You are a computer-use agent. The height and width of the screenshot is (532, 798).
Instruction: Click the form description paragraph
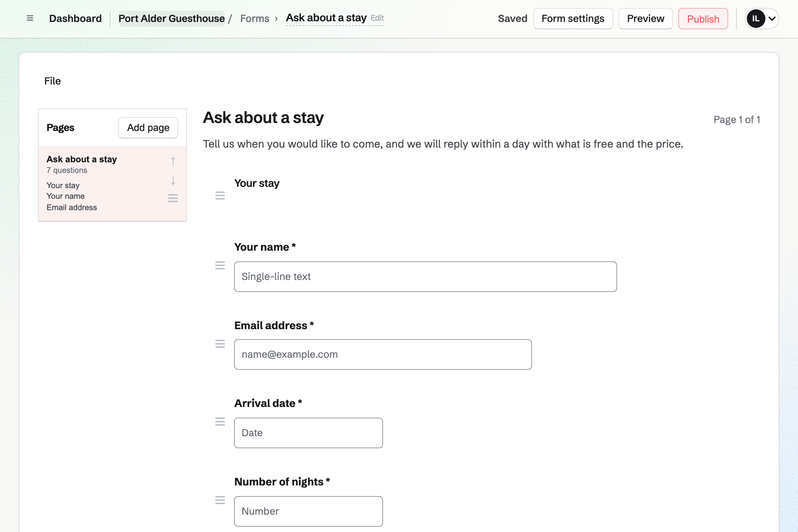[443, 144]
